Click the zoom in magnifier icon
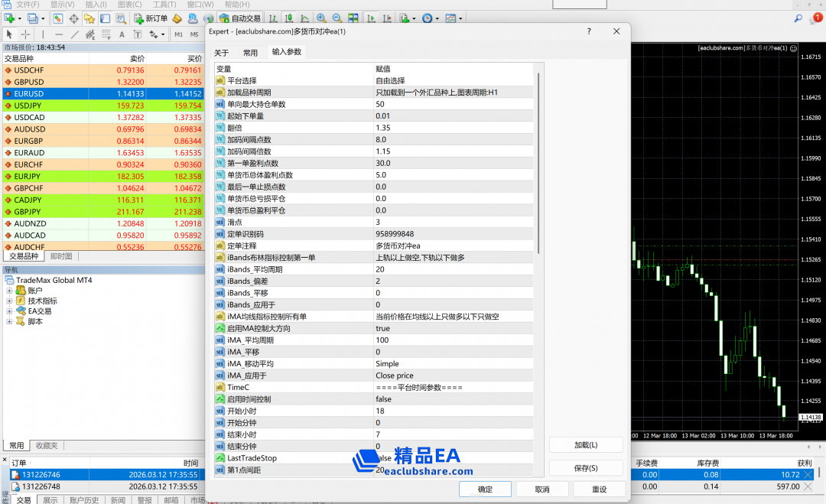The height and width of the screenshot is (504, 826). [x=320, y=18]
